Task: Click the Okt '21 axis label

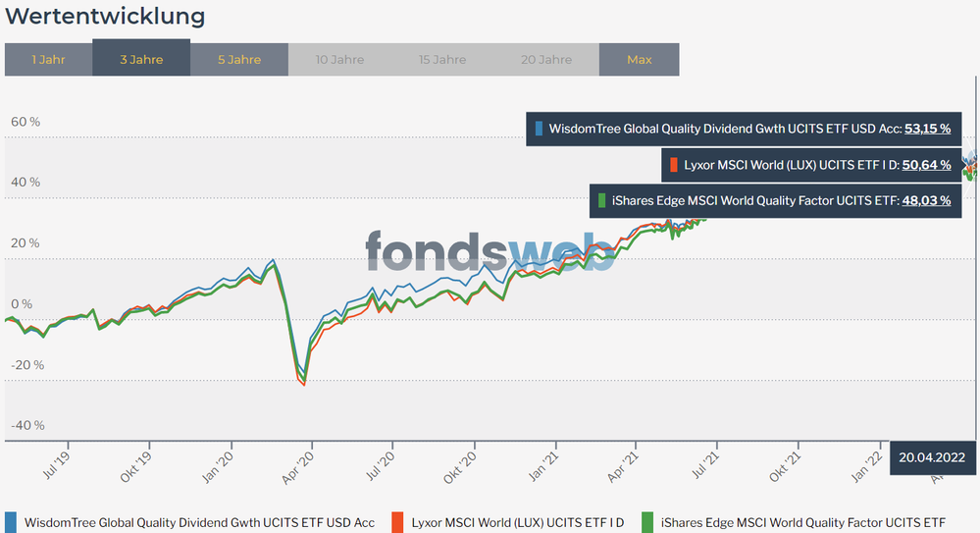Action: (785, 467)
